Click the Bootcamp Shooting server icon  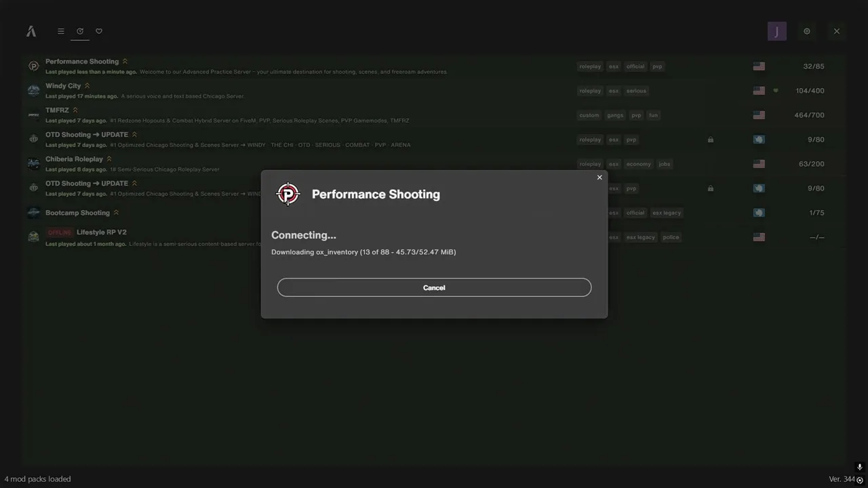point(33,213)
